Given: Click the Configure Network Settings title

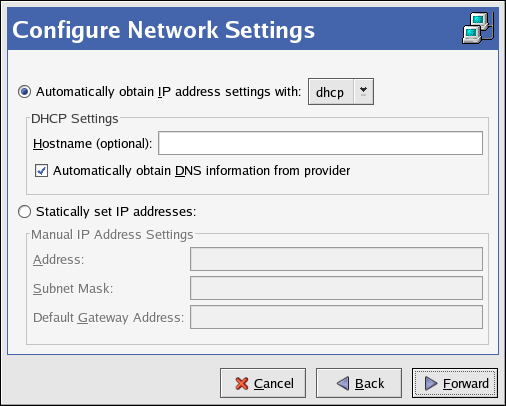Looking at the screenshot, I should 163,30.
